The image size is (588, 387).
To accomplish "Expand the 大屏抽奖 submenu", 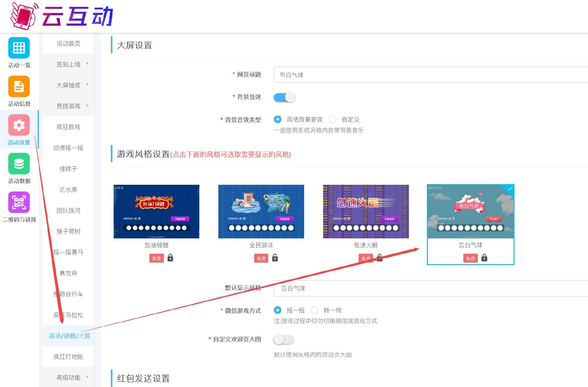I will coord(69,85).
